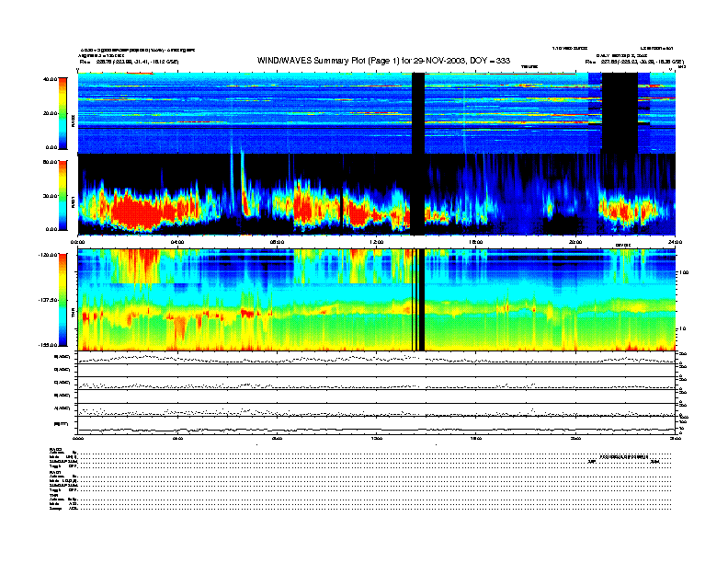Screen dimensions: 728x563
Task: Click the vertical RAD1 axis label
Action: coord(73,201)
